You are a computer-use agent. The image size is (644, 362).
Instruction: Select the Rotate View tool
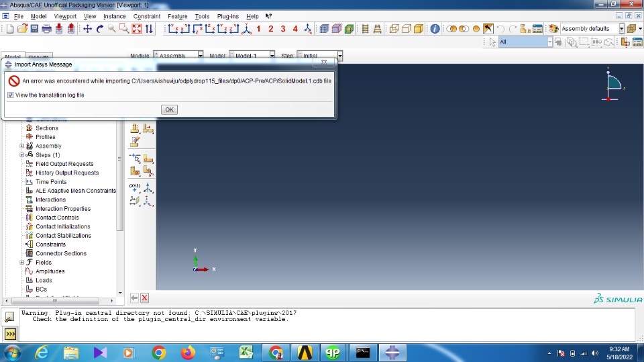click(x=100, y=29)
